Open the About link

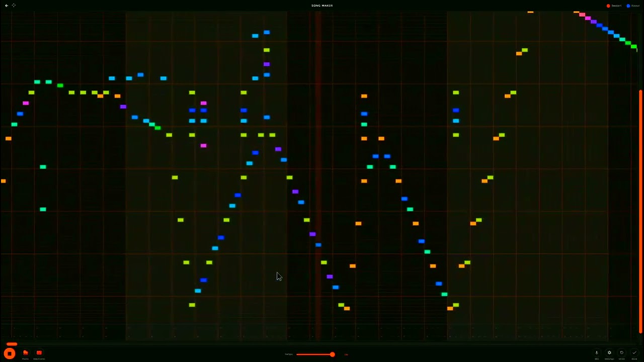(x=633, y=6)
